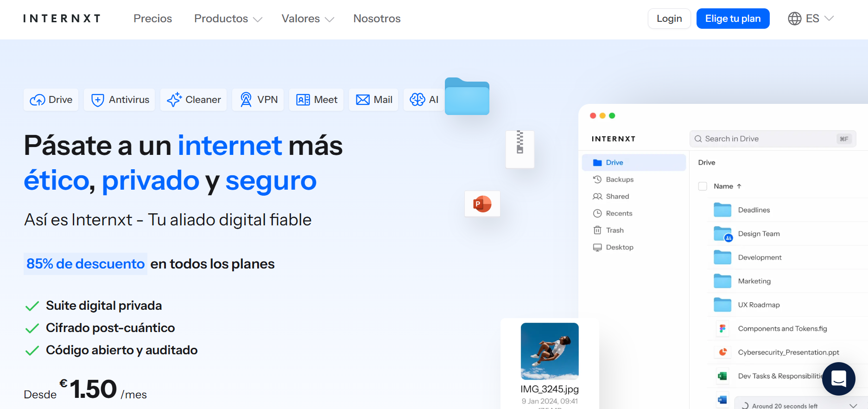868x409 pixels.
Task: Click the Suite digital privada text
Action: click(104, 306)
